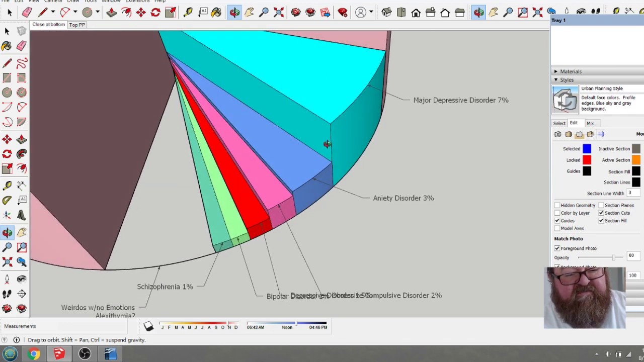The height and width of the screenshot is (362, 644).
Task: Enable the Section Planes checkbox
Action: coord(601,205)
